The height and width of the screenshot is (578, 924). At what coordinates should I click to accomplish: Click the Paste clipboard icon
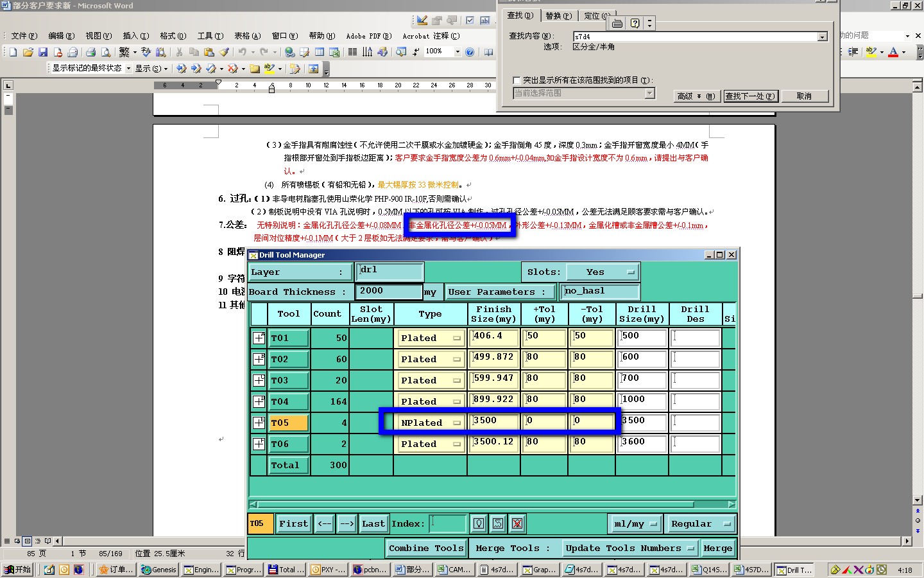tap(209, 52)
